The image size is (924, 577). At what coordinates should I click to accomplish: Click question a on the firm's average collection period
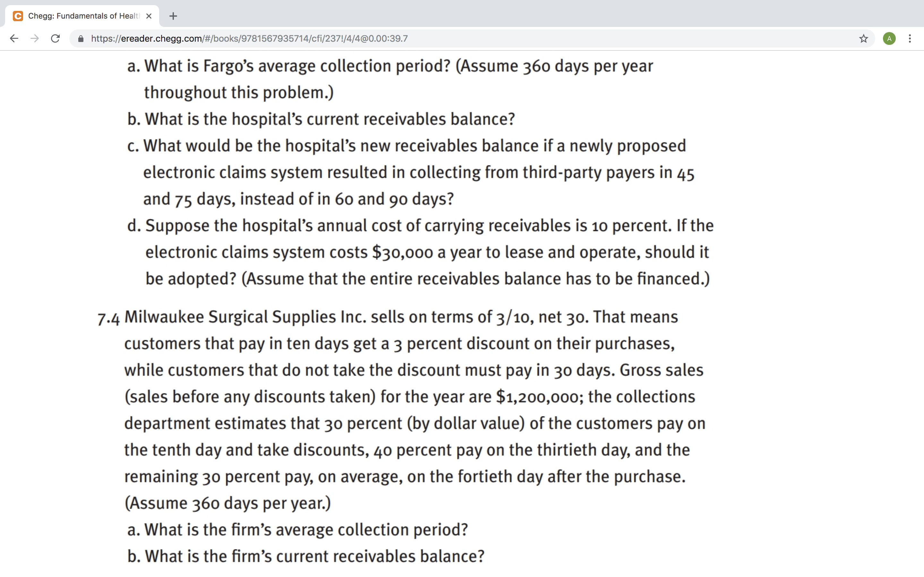[x=298, y=530]
